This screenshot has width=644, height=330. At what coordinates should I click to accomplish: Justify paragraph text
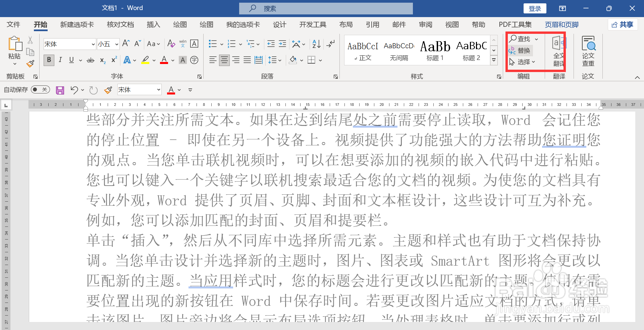pos(247,60)
